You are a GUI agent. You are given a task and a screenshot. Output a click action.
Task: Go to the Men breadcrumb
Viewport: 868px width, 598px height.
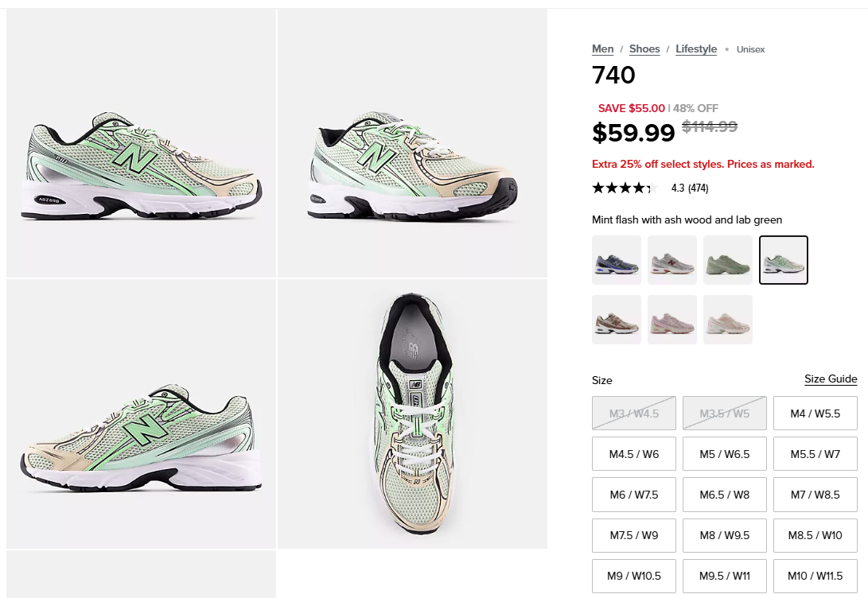(603, 49)
